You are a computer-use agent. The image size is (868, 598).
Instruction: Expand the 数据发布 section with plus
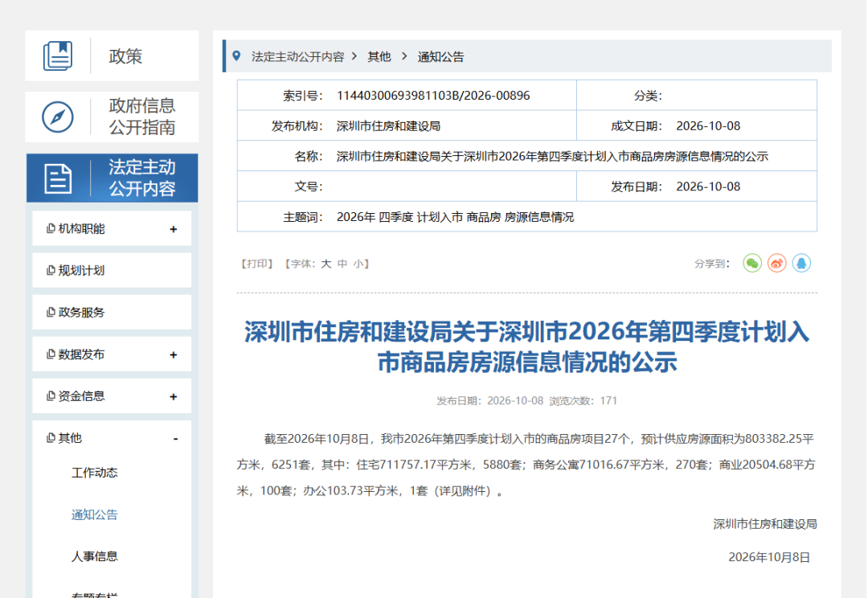(x=174, y=355)
